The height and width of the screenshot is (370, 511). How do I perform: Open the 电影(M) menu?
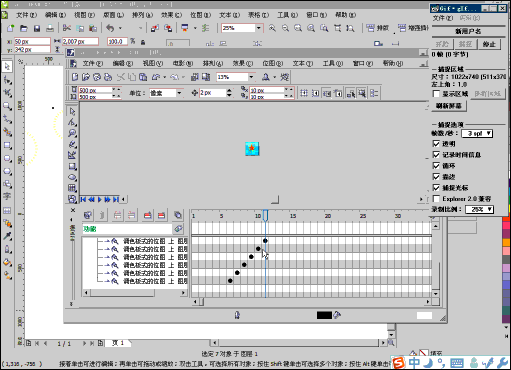[183, 63]
